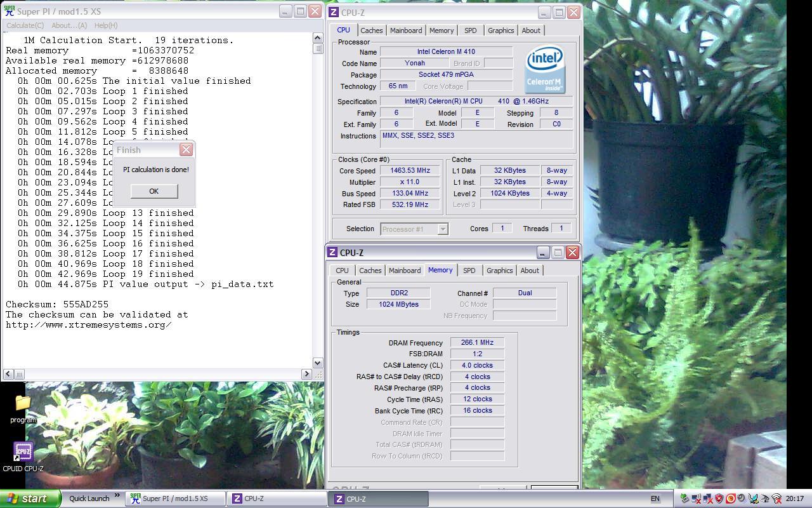
Task: Open SPD tab in lower CPU-Z window
Action: pos(469,271)
